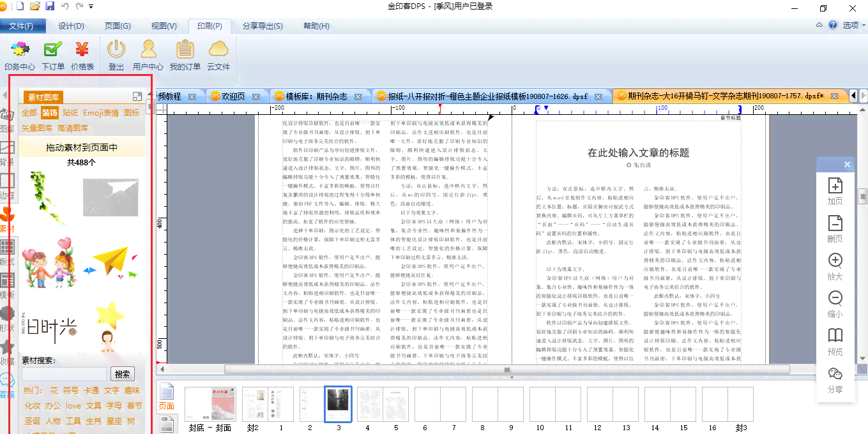868x434 pixels.
Task: Click the 搜索 search button
Action: [123, 374]
